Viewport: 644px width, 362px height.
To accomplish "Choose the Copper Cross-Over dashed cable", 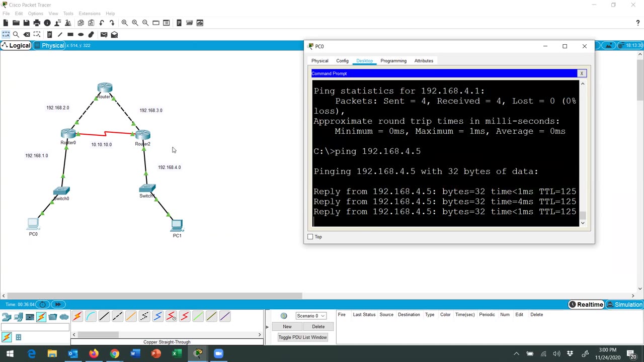I will tap(117, 316).
